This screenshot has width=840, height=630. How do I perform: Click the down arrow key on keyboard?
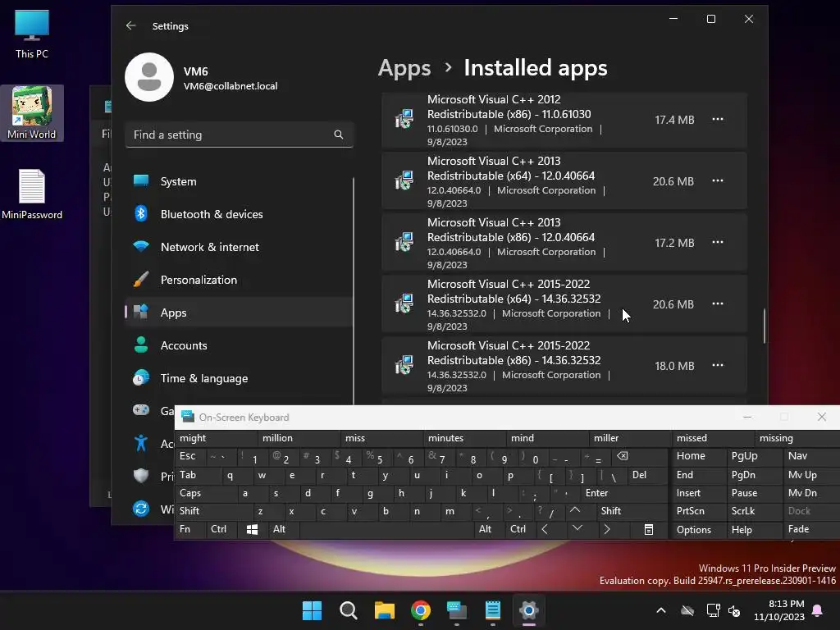pos(577,529)
